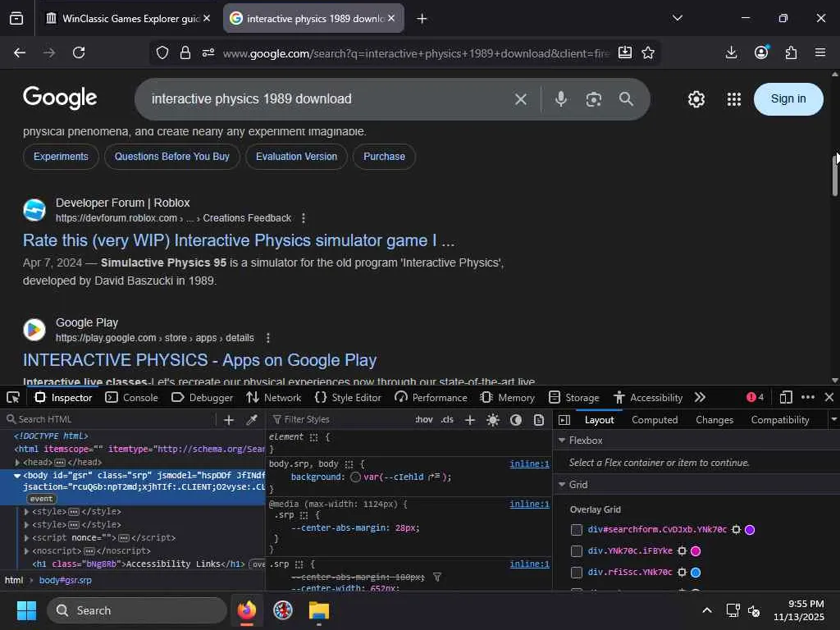Screen dimensions: 840x630
Task: Switch to the Console tab
Action: pos(132,398)
